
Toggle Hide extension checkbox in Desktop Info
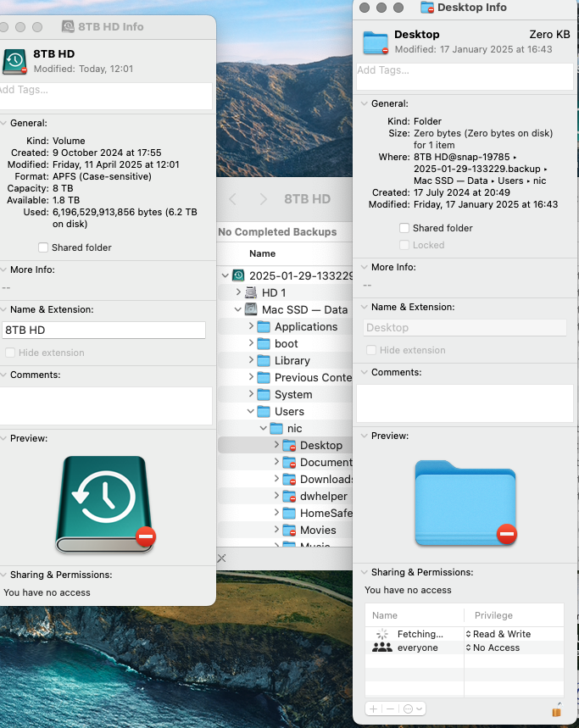pyautogui.click(x=371, y=350)
